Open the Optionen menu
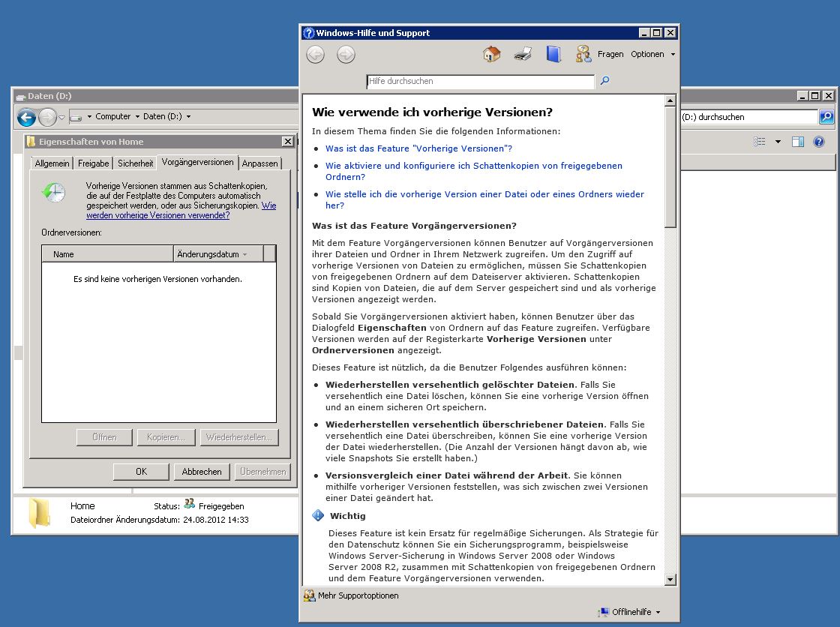The width and height of the screenshot is (840, 627). click(652, 54)
